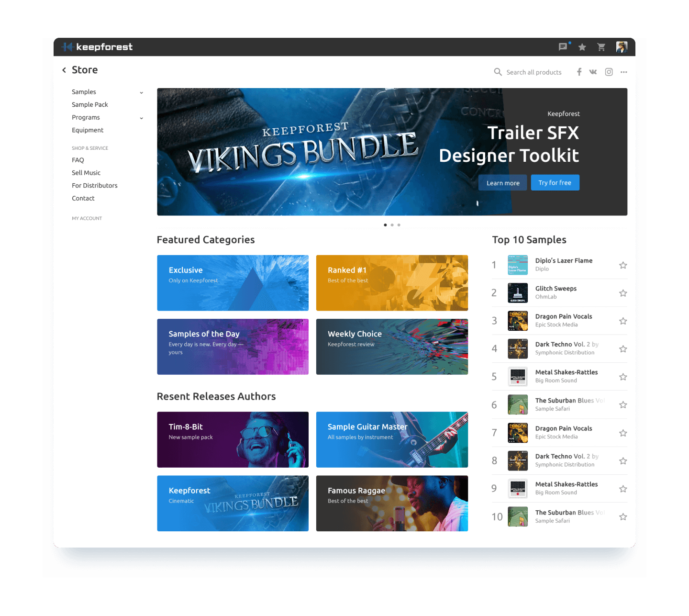Open the user profile avatar

click(622, 47)
